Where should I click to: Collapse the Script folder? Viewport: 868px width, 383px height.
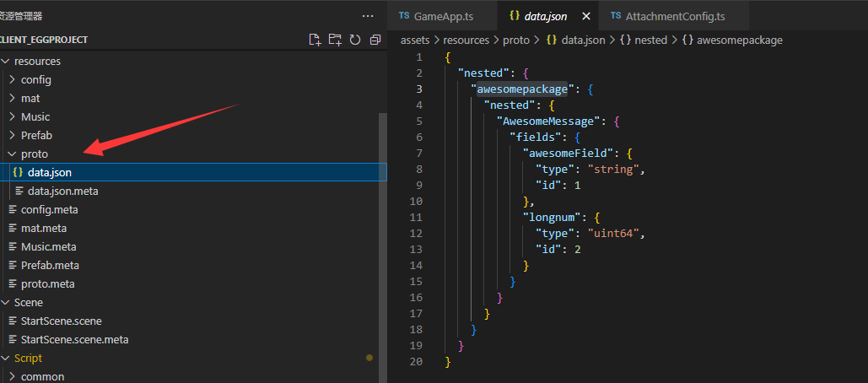pyautogui.click(x=28, y=358)
